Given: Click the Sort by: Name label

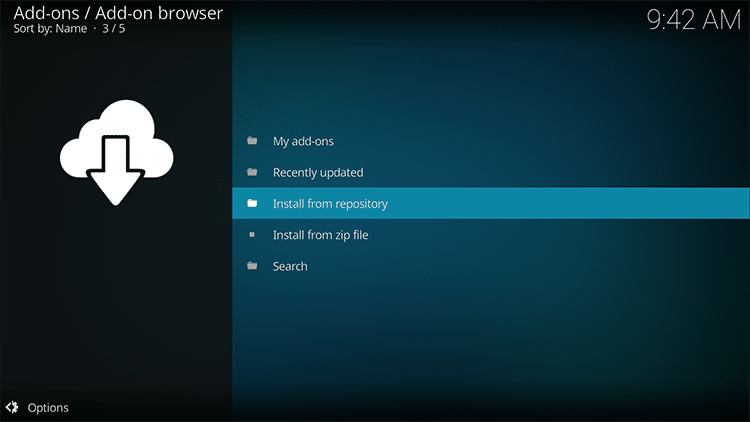Looking at the screenshot, I should pos(49,30).
